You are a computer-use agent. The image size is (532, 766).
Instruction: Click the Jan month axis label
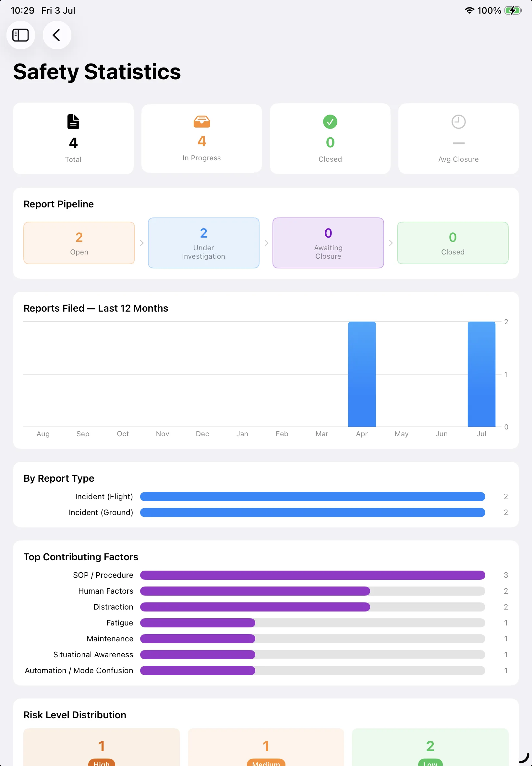[x=242, y=434]
